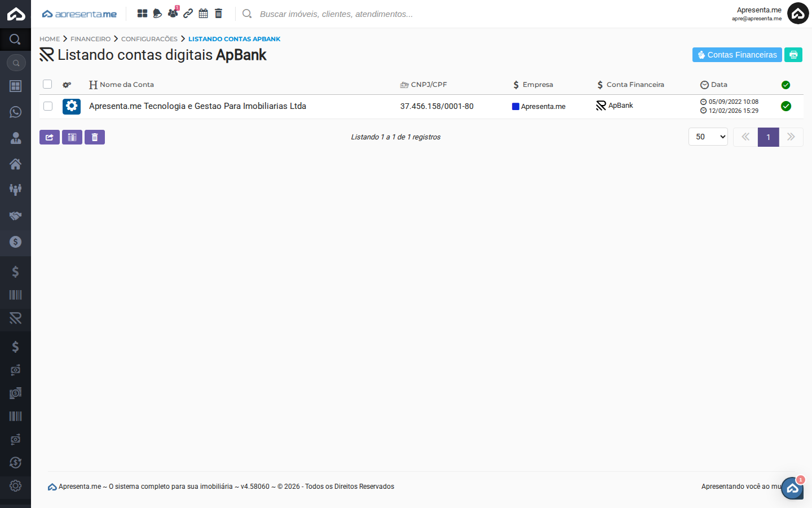The height and width of the screenshot is (508, 812).
Task: Click the calendar icon in top toolbar
Action: pos(203,12)
